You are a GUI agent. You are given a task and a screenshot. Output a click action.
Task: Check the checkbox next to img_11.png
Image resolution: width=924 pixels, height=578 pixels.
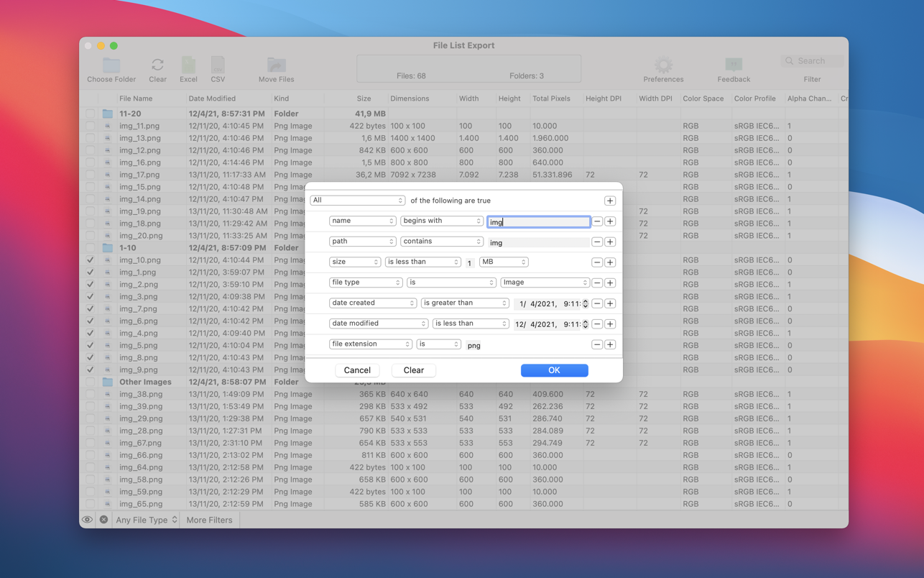pyautogui.click(x=89, y=126)
